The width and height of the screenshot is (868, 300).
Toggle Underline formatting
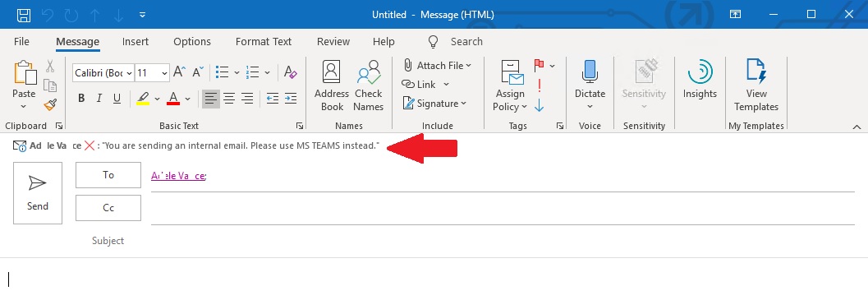click(117, 99)
